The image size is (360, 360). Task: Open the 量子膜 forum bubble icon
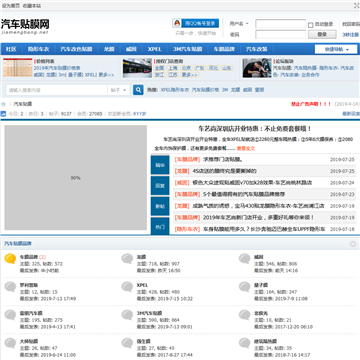tap(244, 286)
